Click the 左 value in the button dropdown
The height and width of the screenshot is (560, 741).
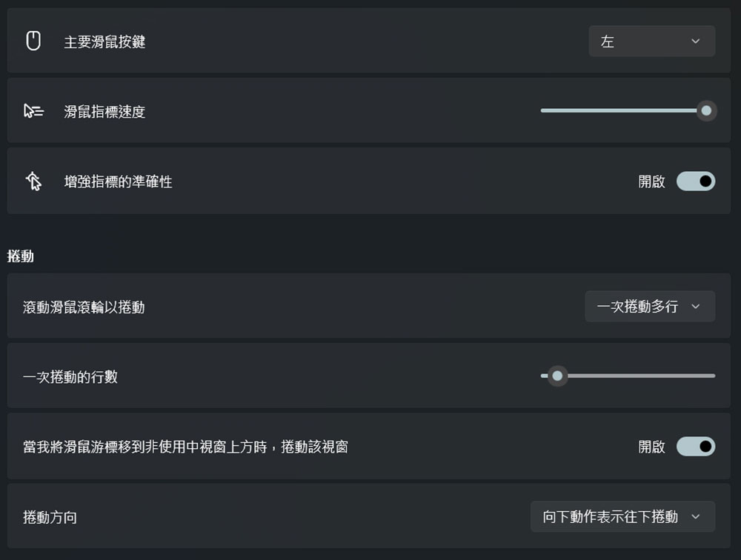[608, 41]
